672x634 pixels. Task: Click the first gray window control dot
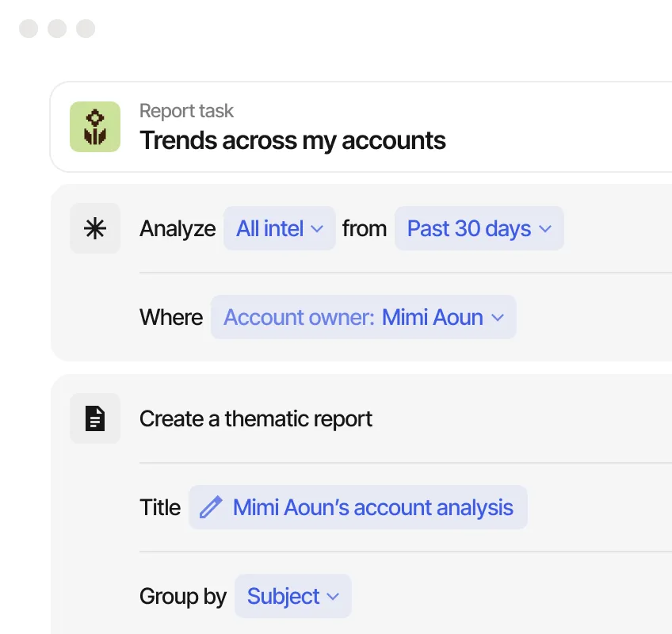[28, 29]
